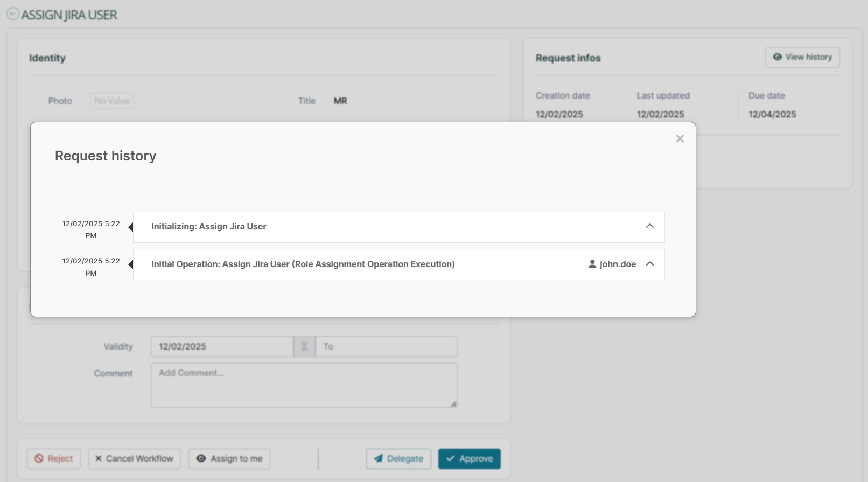Click the back arrow beside Assign Jira User
The width and height of the screenshot is (868, 482).
pyautogui.click(x=12, y=15)
